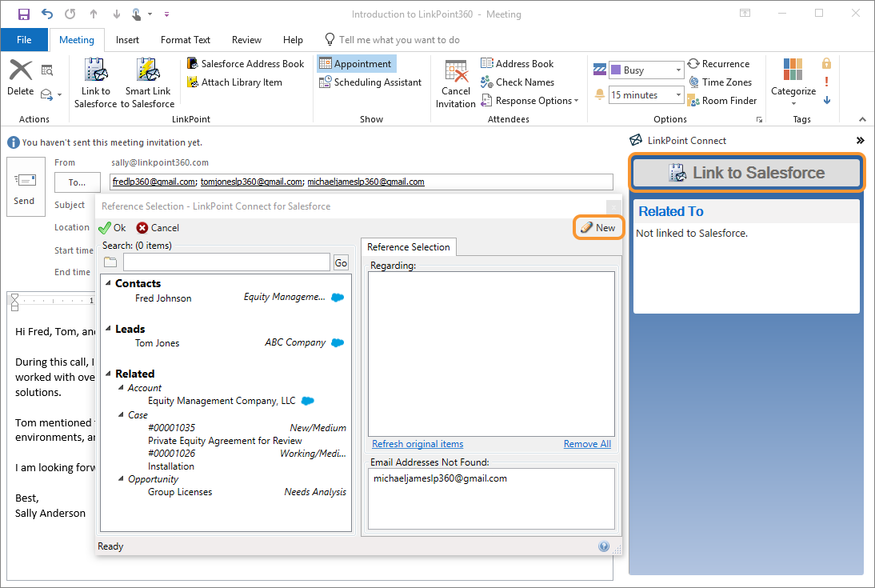Open Salesforce Address Book
The height and width of the screenshot is (588, 875).
[246, 64]
